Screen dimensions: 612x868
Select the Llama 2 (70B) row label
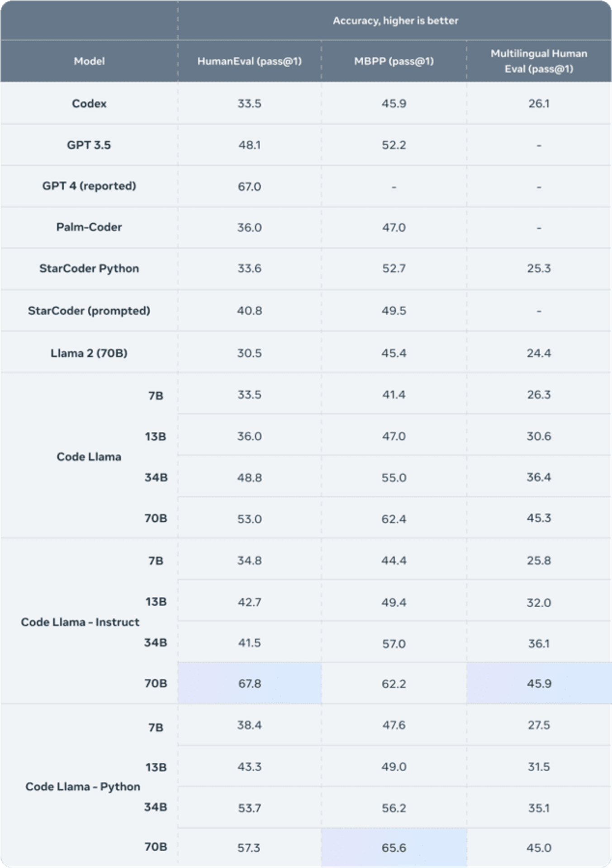[89, 353]
